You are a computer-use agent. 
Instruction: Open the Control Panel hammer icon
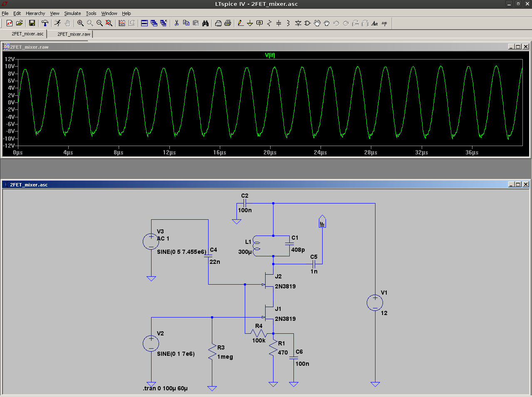click(45, 23)
